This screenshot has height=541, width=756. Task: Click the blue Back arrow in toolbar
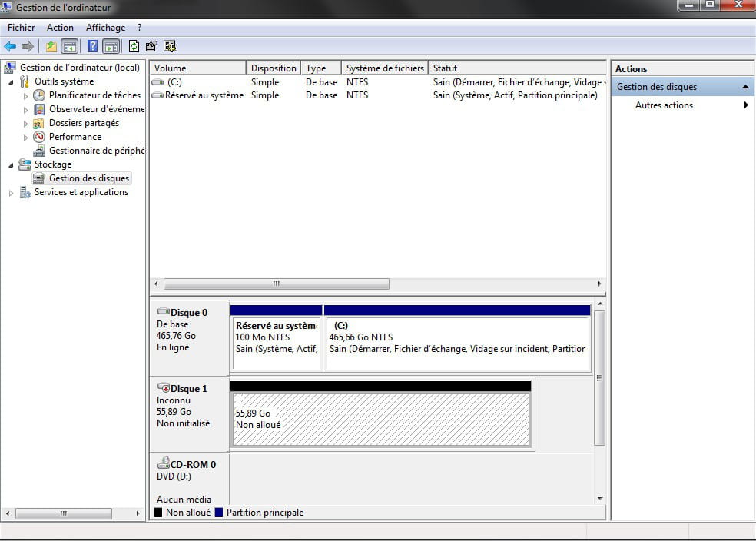(x=10, y=46)
